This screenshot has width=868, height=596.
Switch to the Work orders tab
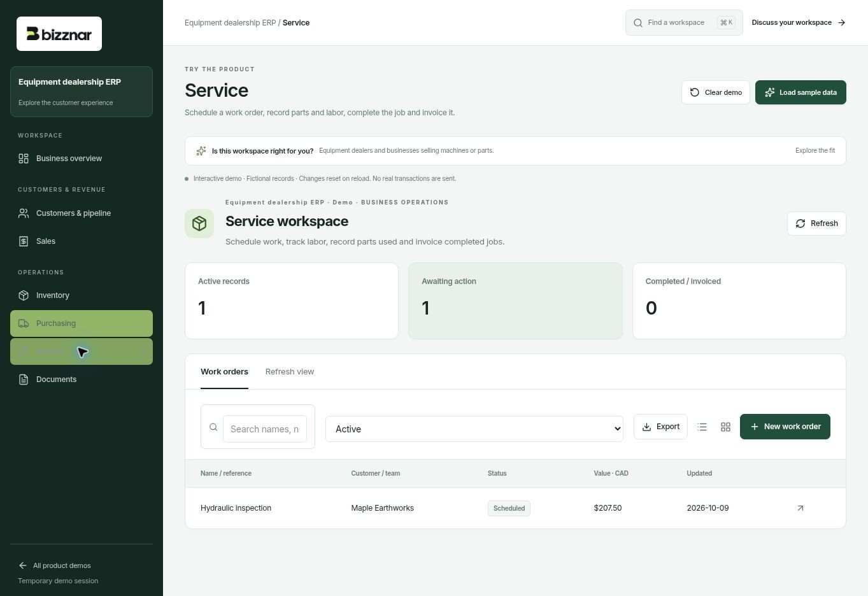point(224,372)
